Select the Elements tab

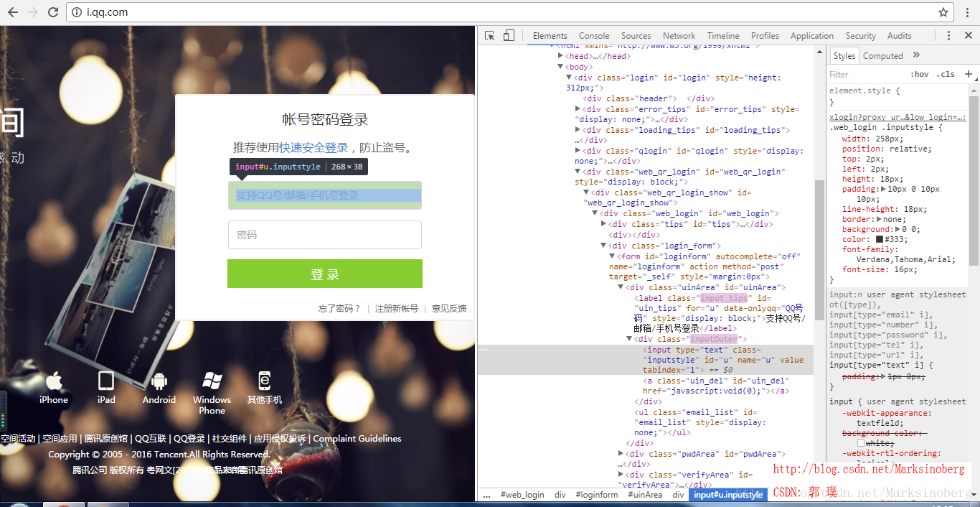[x=550, y=36]
